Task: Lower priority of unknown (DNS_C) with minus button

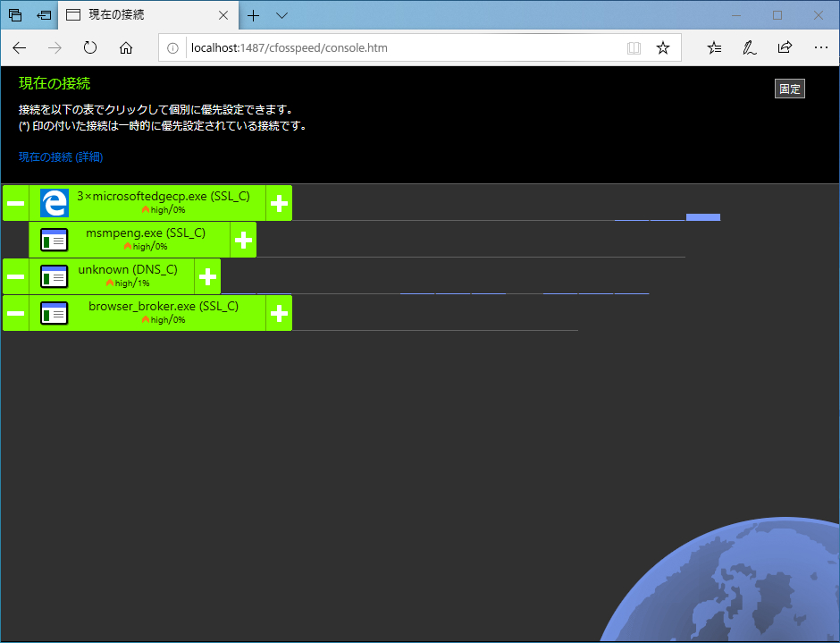Action: pos(15,276)
